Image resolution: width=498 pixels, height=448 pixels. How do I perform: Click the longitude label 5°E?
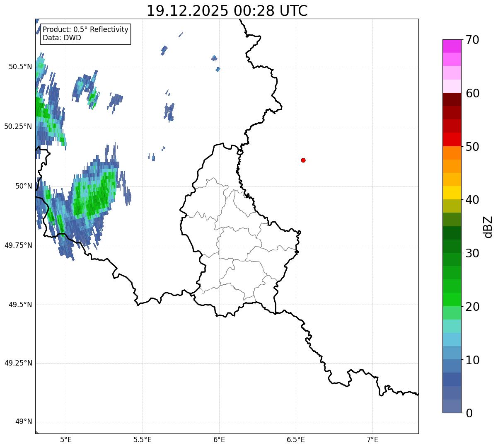[x=66, y=439]
